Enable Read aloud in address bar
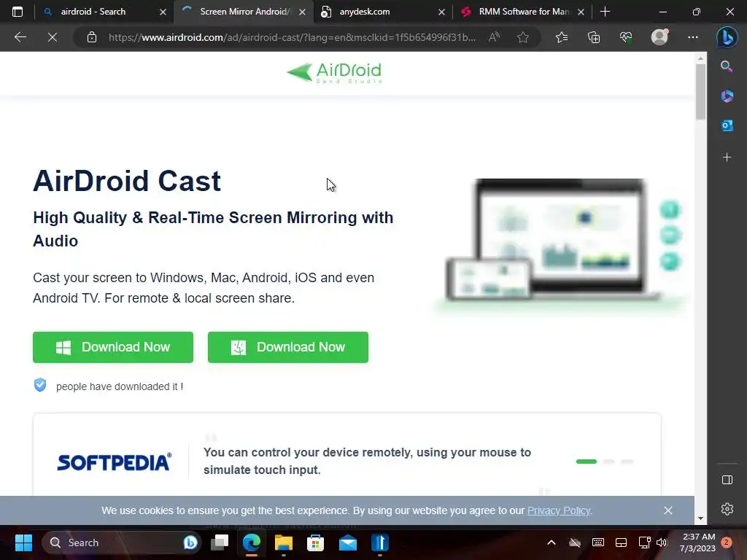The width and height of the screenshot is (747, 560). point(495,37)
